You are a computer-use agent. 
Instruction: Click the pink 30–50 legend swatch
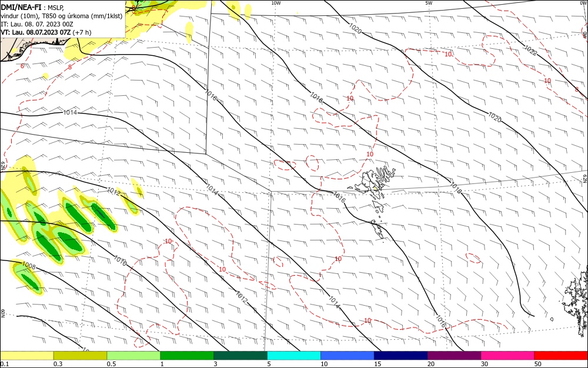(508, 356)
